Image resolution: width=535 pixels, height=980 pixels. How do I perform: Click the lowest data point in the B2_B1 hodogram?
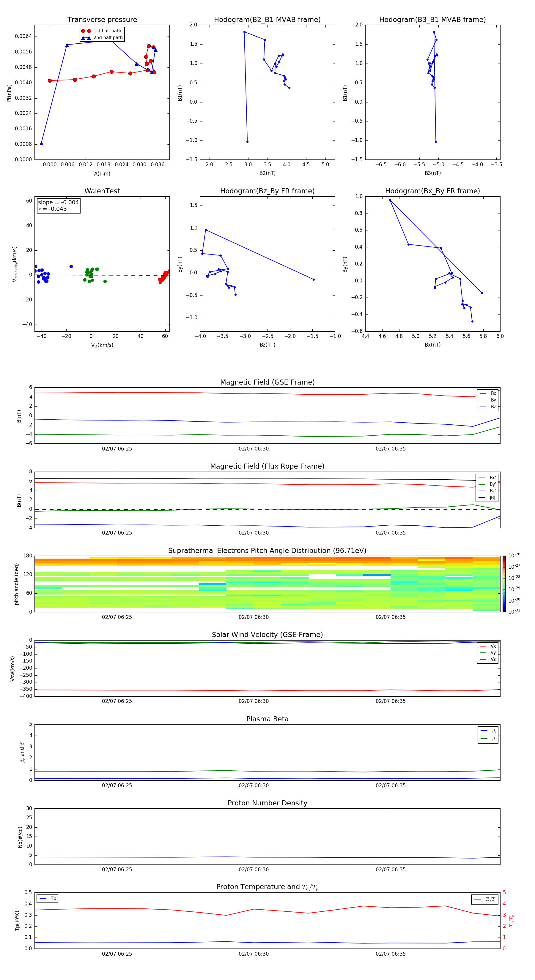[x=248, y=142]
